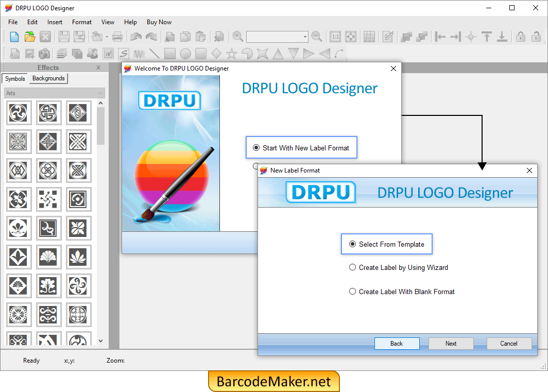Click the symbols panel scrollbar thumb

100,126
